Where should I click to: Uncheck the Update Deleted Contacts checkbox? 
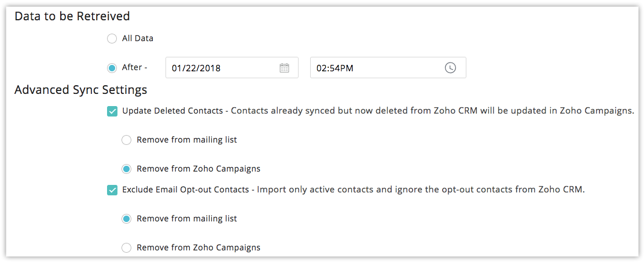[112, 111]
